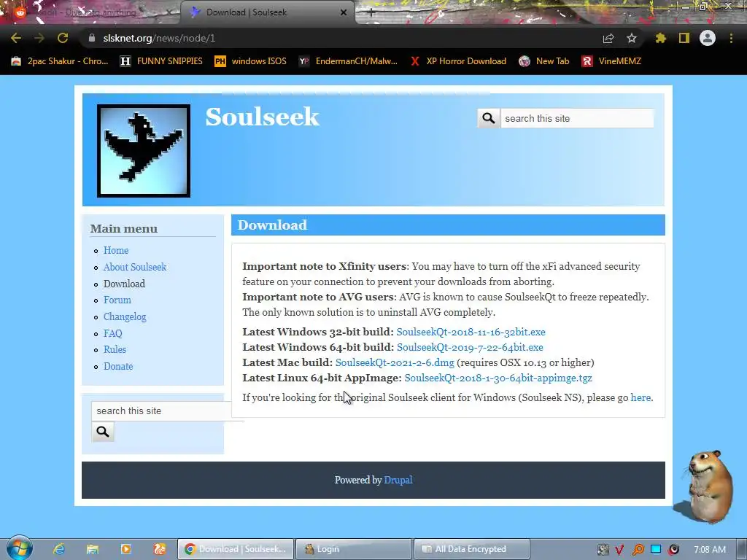This screenshot has width=747, height=560.
Task: Open the New Tab bookmark
Action: 544,61
